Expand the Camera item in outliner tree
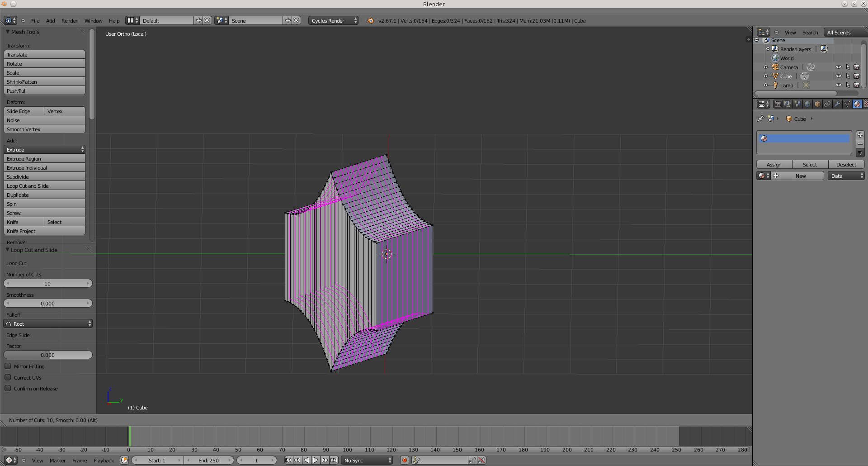Screen dimensions: 868x466 (765, 67)
